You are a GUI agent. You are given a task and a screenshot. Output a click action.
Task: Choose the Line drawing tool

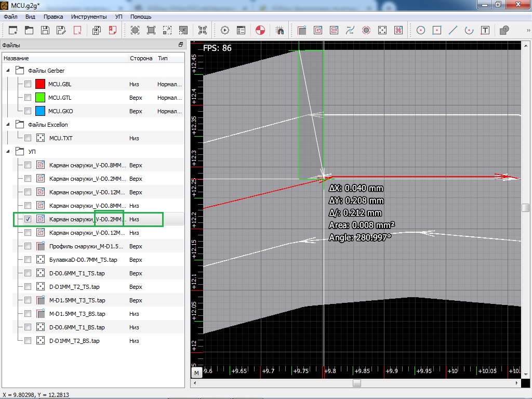click(x=453, y=30)
